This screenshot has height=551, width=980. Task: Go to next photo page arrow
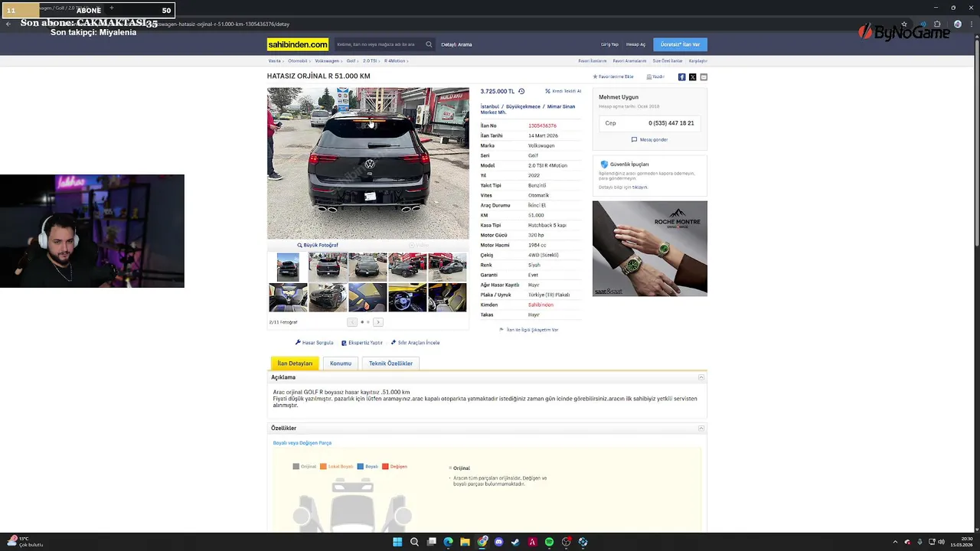pyautogui.click(x=377, y=322)
